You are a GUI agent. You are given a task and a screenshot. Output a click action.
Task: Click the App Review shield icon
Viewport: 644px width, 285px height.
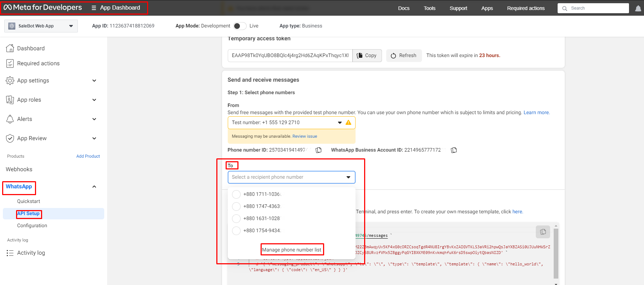(10, 138)
